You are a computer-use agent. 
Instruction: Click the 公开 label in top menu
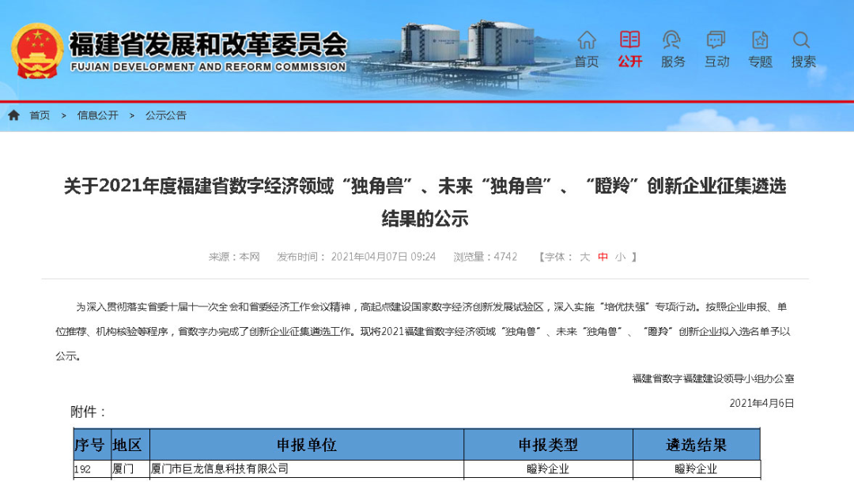tap(630, 62)
